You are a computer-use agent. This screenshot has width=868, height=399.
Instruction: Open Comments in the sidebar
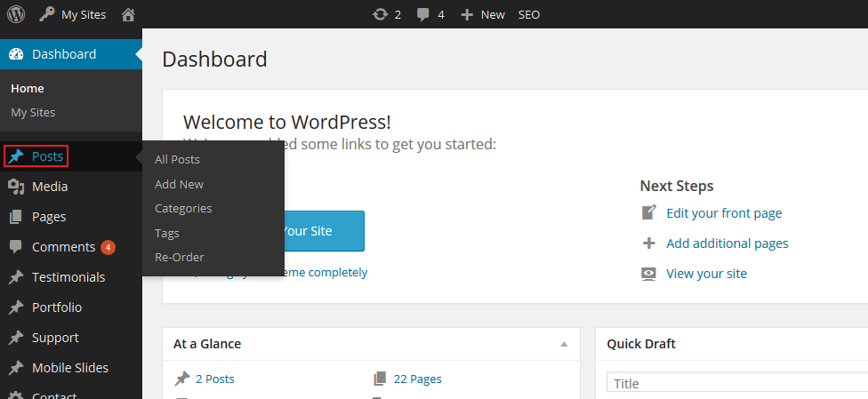[64, 247]
